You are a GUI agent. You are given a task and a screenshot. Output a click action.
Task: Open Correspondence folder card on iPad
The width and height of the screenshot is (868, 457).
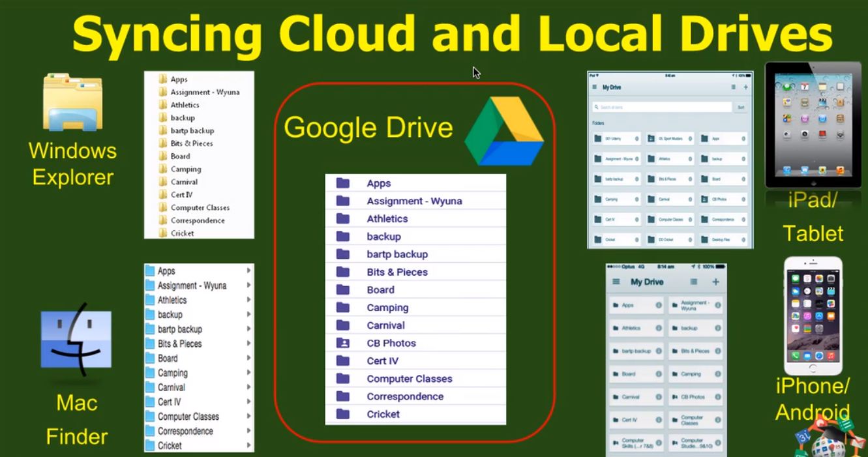pyautogui.click(x=723, y=220)
